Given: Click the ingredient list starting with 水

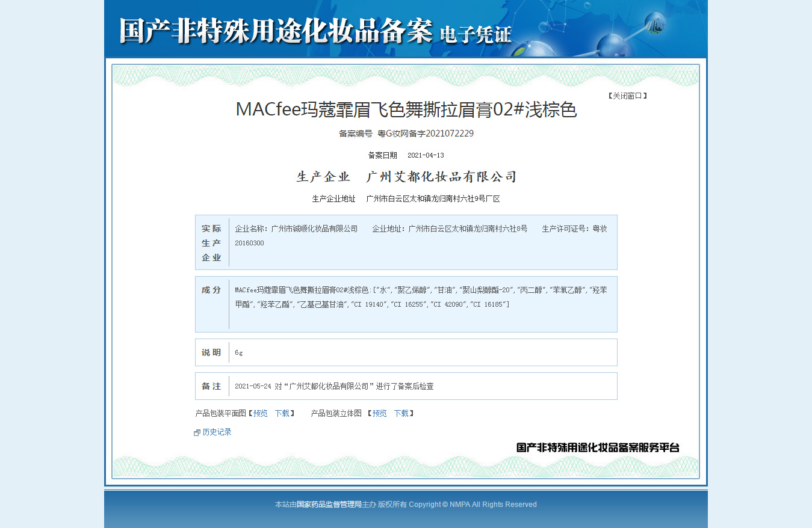Looking at the screenshot, I should click(421, 297).
